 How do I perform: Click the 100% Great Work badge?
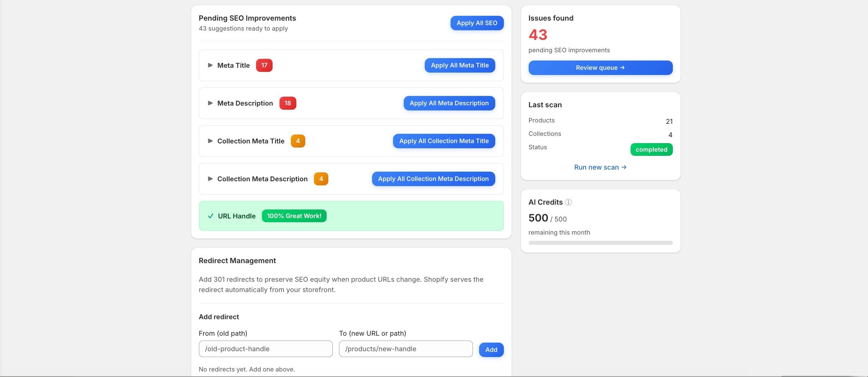point(294,216)
